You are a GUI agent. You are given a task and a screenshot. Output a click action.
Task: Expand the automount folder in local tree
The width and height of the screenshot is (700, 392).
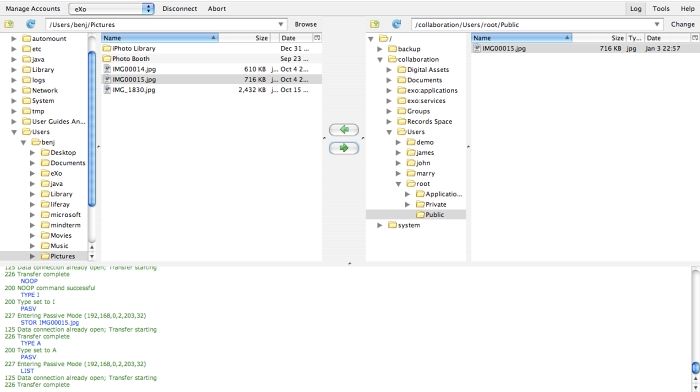(14, 39)
